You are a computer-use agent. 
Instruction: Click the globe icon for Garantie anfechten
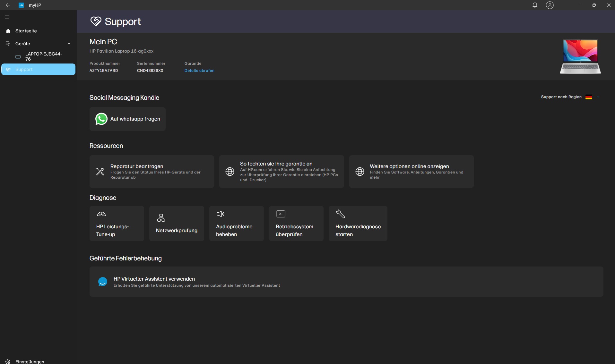click(230, 172)
